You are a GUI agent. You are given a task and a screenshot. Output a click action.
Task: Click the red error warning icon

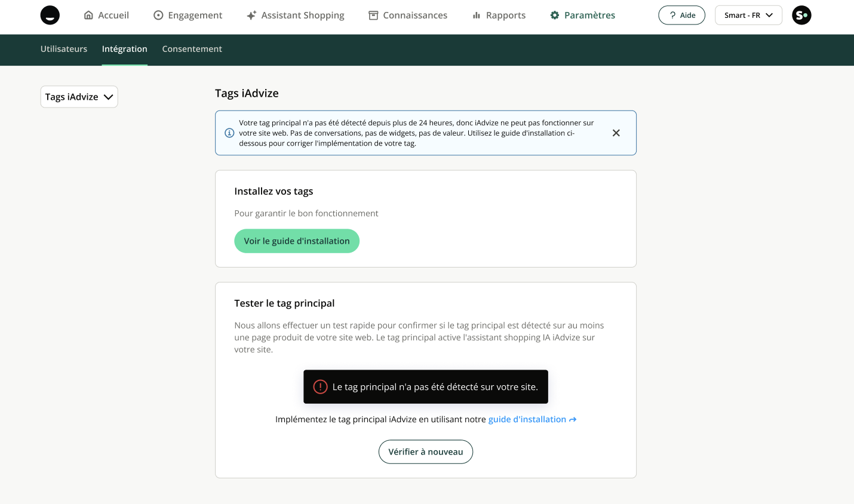pyautogui.click(x=321, y=387)
